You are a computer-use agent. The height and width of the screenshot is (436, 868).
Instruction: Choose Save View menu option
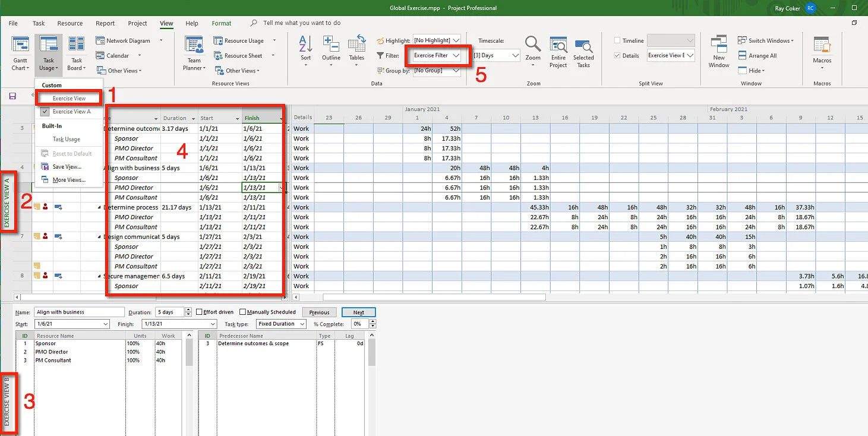[67, 167]
